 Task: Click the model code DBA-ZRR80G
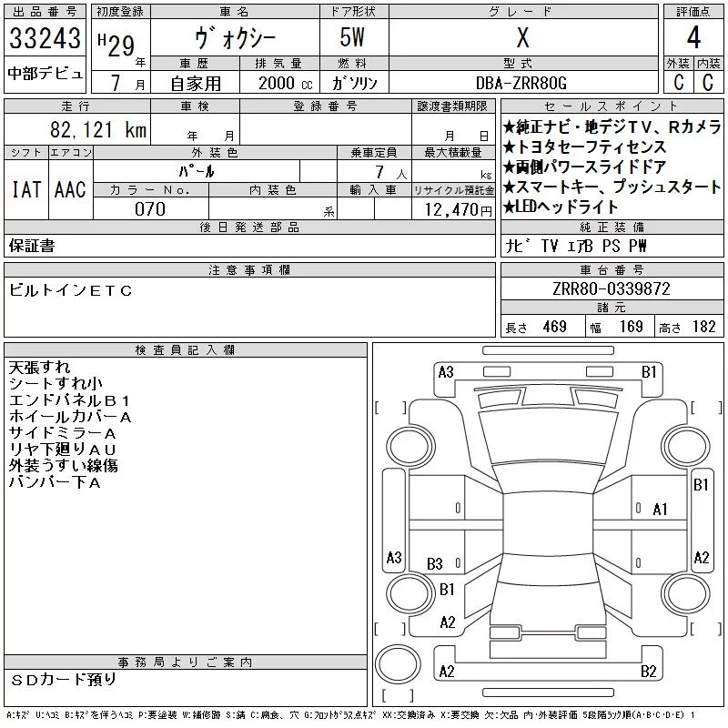(x=522, y=83)
